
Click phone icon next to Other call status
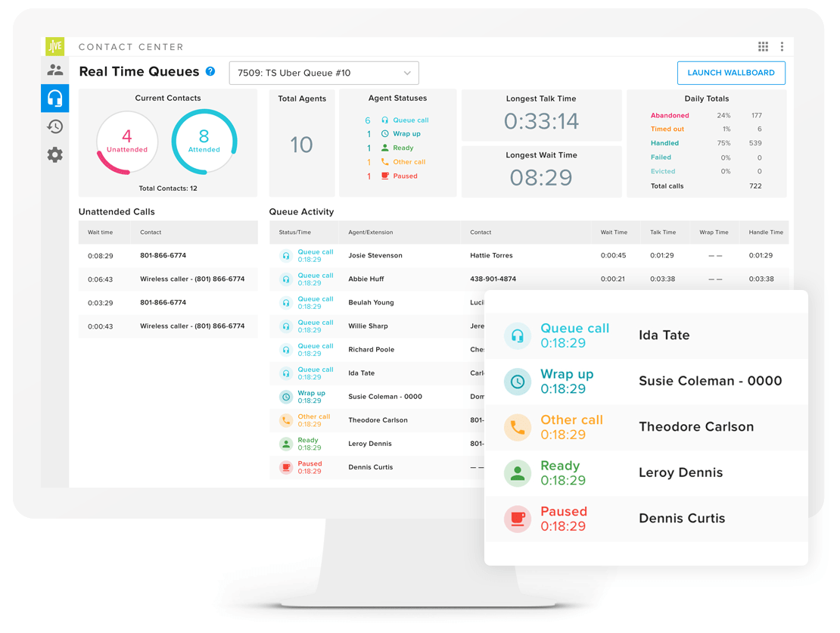[x=384, y=162]
